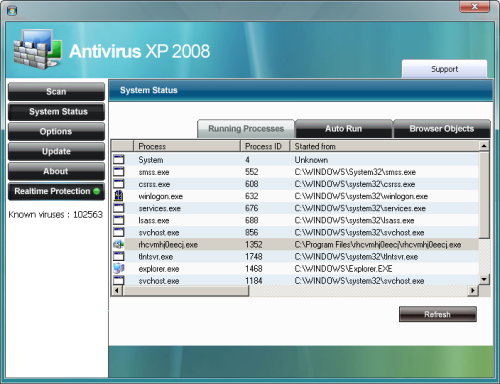Click icon beside svchost.exe PID 1184
500x384 pixels.
pyautogui.click(x=118, y=280)
